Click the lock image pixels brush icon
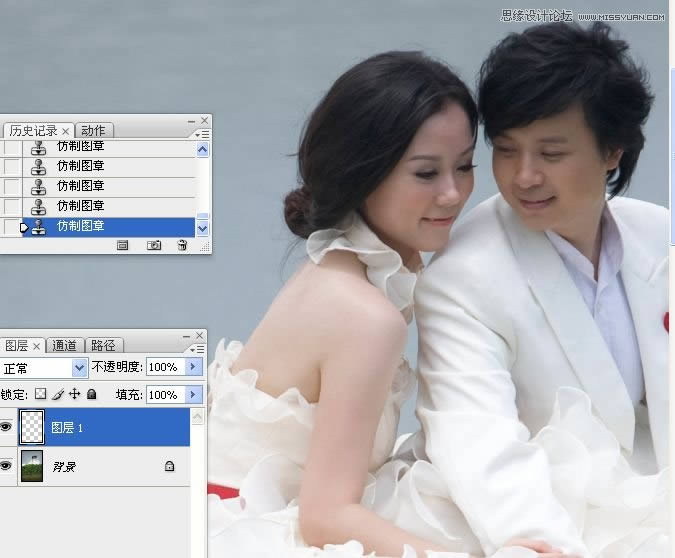675x558 pixels. (x=57, y=395)
